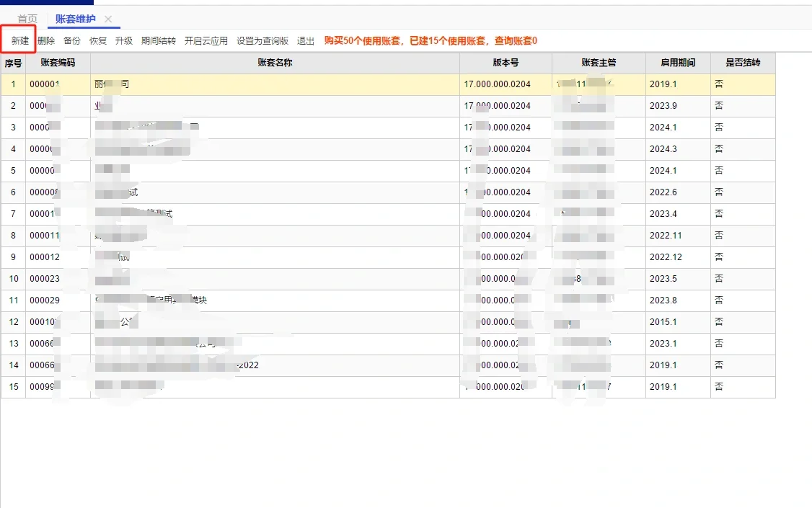Choose 设置为查询版 in toolbar
Screen dimensions: 812x508
[x=262, y=41]
